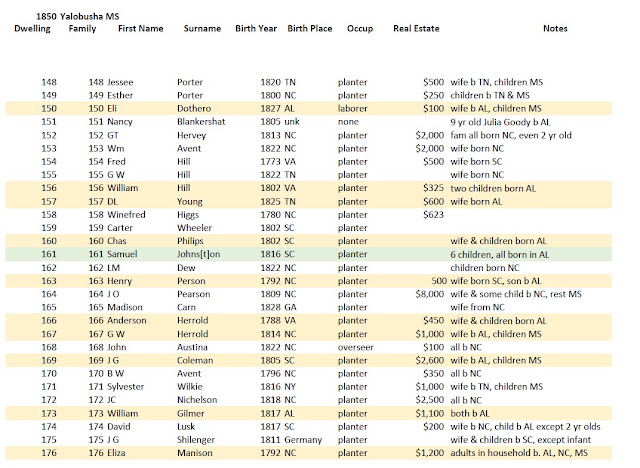
Task: Select the occupation cell laborer for Eli
Action: click(x=353, y=109)
